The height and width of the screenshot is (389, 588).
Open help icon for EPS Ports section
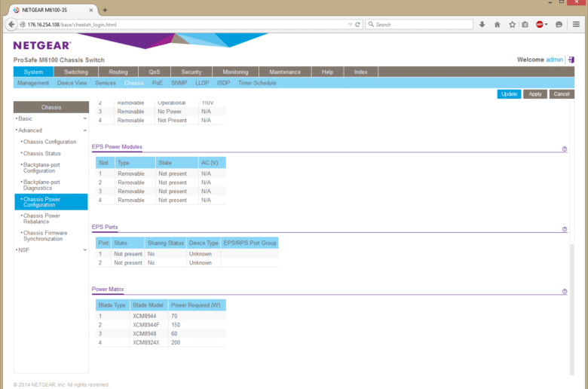click(x=565, y=229)
